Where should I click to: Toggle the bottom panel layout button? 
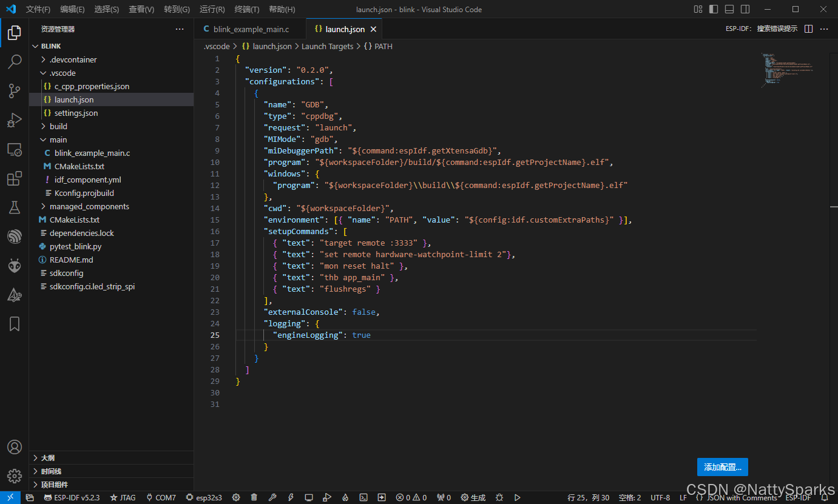[x=729, y=9]
